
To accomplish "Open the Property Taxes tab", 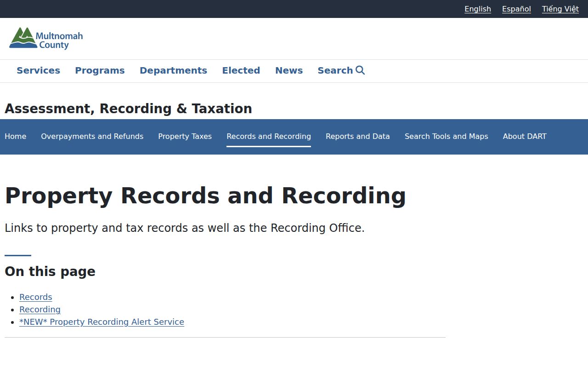I will 185,136.
